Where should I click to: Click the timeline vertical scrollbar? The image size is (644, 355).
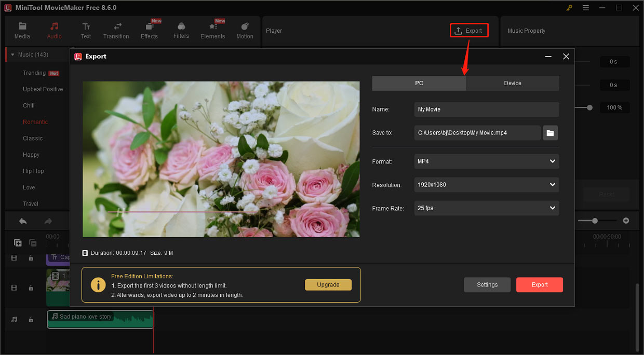(638, 318)
